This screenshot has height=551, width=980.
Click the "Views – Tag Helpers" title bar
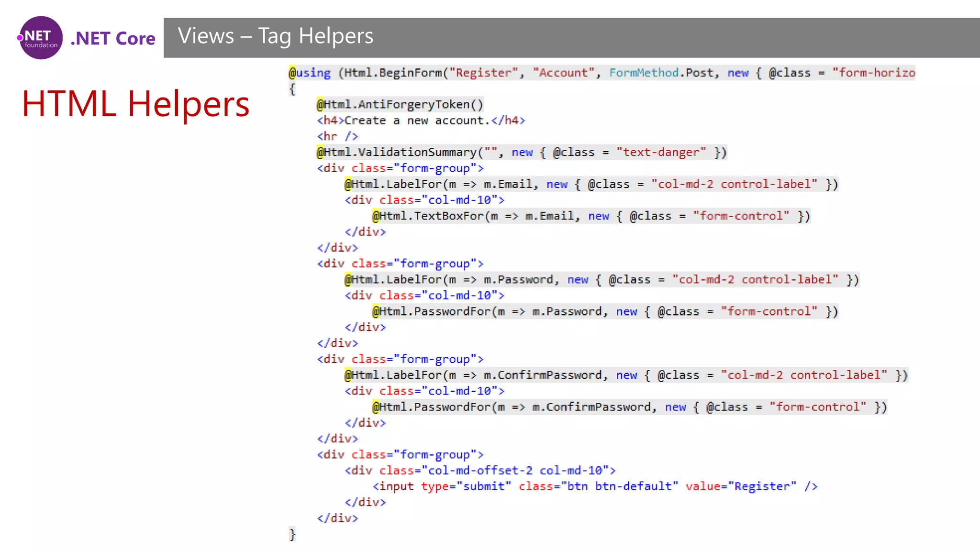tap(571, 38)
